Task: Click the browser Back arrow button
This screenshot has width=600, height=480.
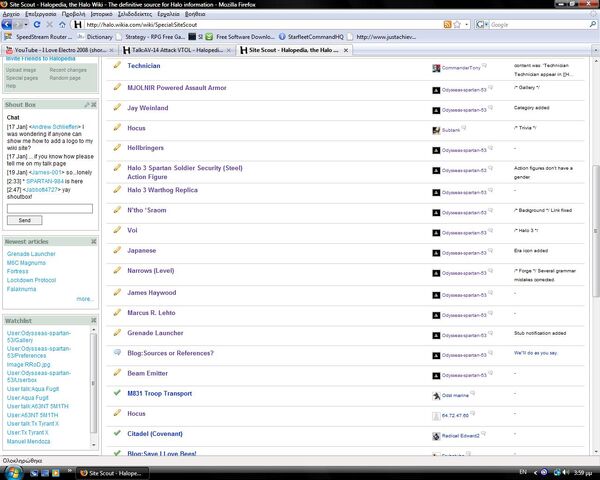Action: pos(7,24)
